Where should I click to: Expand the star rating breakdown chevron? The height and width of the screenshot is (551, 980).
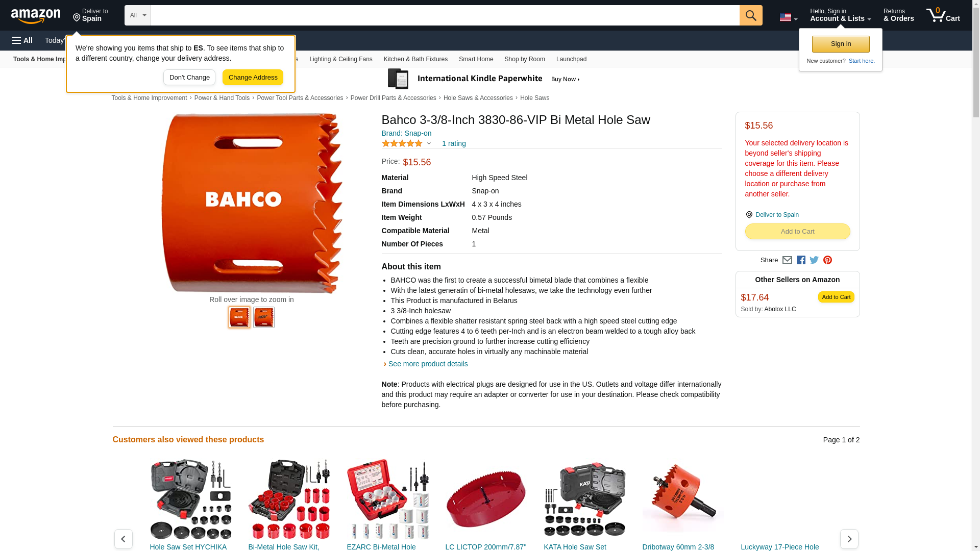429,144
